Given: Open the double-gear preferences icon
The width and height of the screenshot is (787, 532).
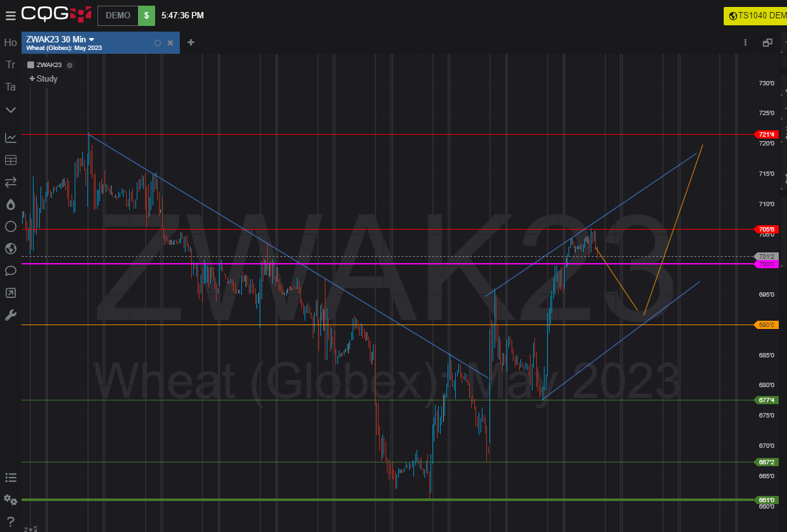Looking at the screenshot, I should [x=11, y=500].
